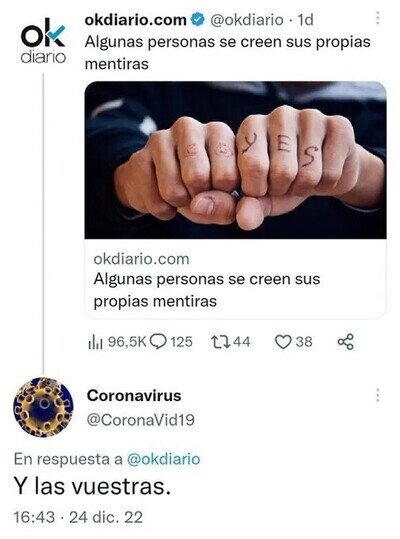Open Coronavirus account profile picture

point(43,407)
